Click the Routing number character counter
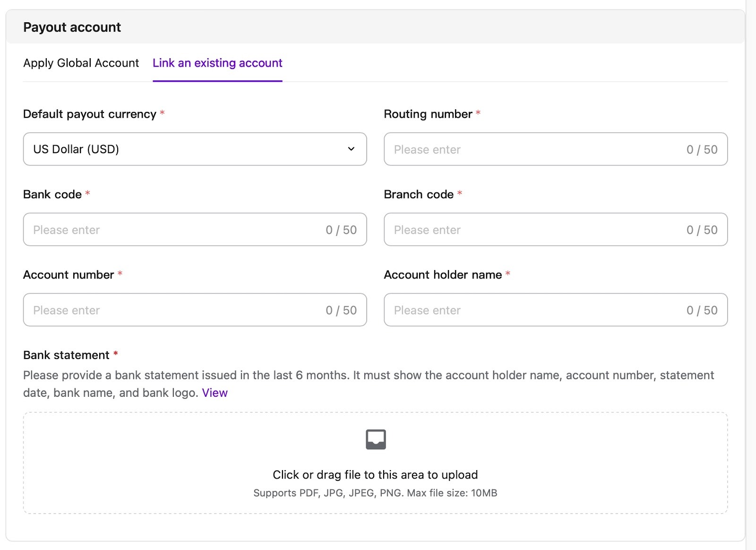The width and height of the screenshot is (756, 550). coord(702,150)
